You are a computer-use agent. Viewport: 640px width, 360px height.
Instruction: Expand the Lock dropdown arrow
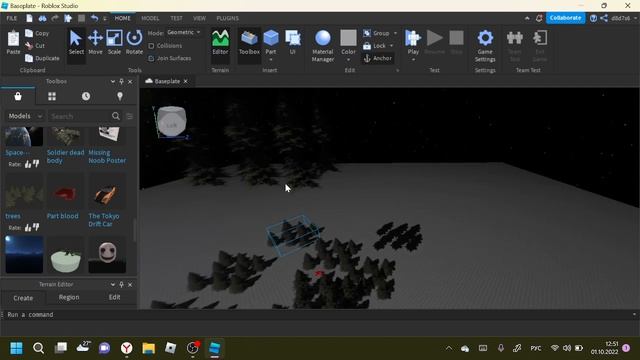pyautogui.click(x=391, y=46)
